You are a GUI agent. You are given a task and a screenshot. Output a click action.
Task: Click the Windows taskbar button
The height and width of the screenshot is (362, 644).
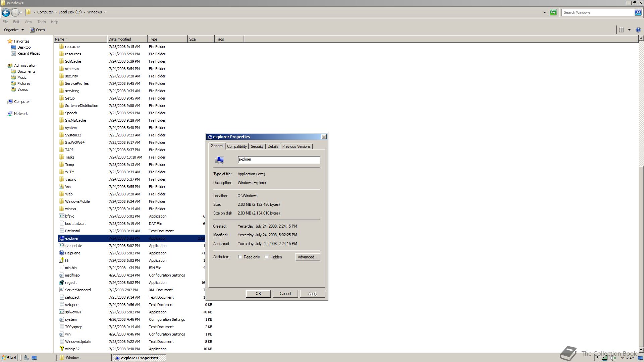tap(84, 358)
